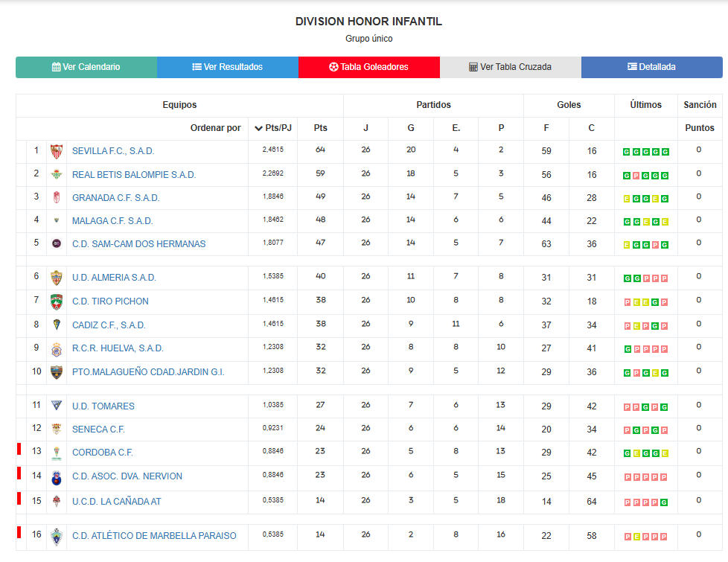Click the Seneca C.F. crest icon
Screen dimensions: 728x562
pyautogui.click(x=56, y=429)
